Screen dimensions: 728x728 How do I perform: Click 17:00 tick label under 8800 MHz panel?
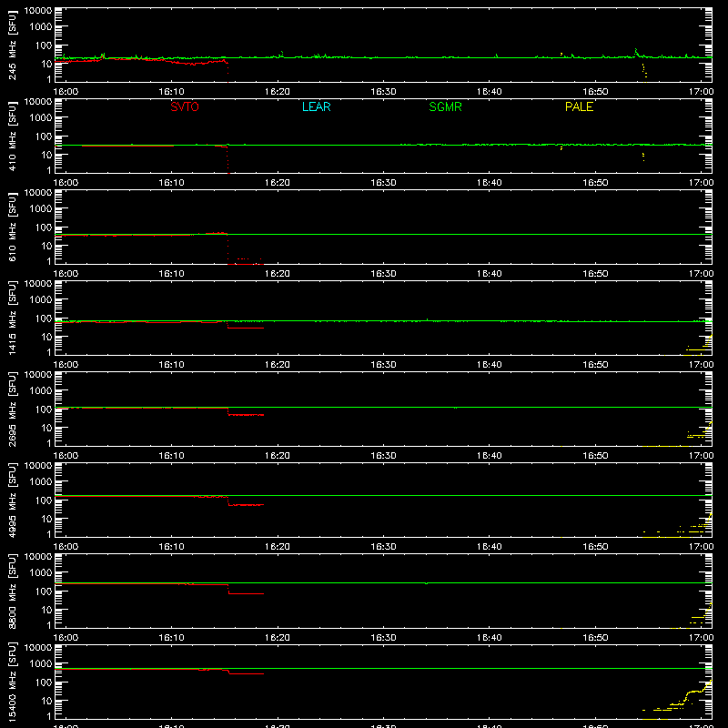[x=701, y=638]
